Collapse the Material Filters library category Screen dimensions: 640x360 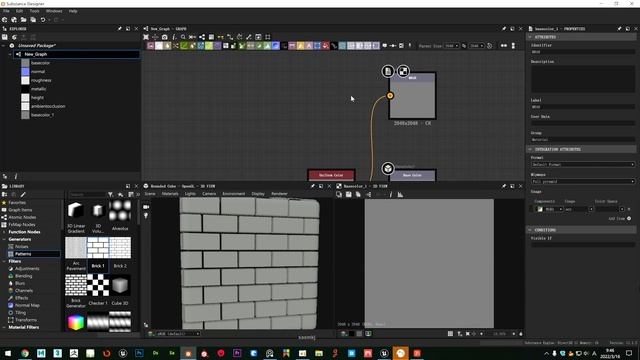tap(4, 327)
